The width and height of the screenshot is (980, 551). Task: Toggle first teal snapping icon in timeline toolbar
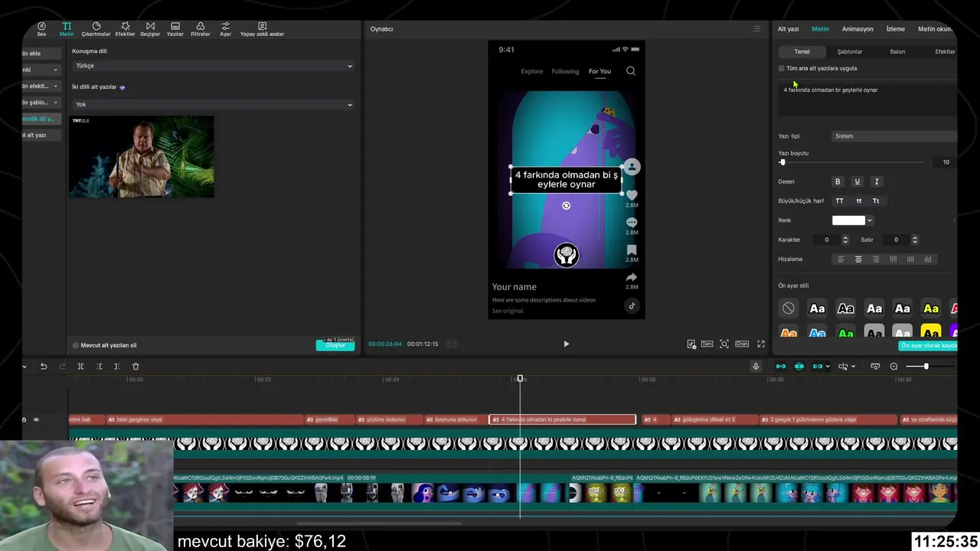tap(780, 367)
